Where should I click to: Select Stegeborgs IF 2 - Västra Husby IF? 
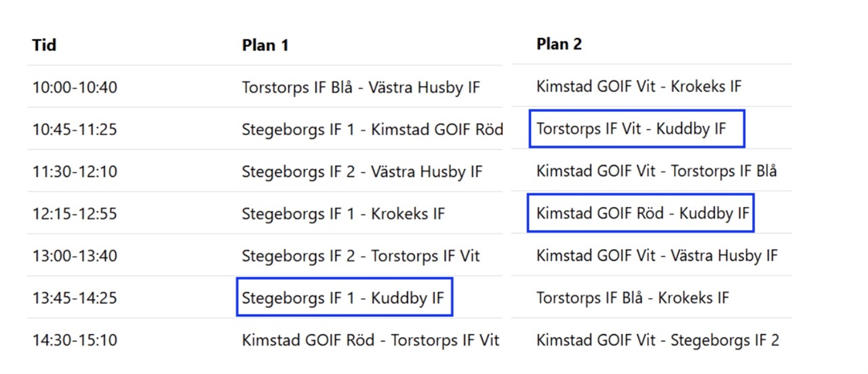pos(362,172)
